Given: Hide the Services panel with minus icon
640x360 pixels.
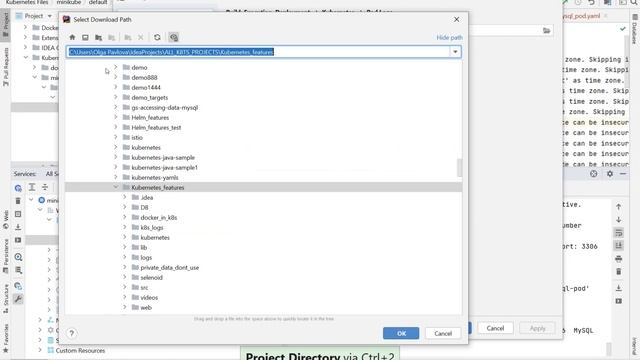Looking at the screenshot, I should [623, 174].
